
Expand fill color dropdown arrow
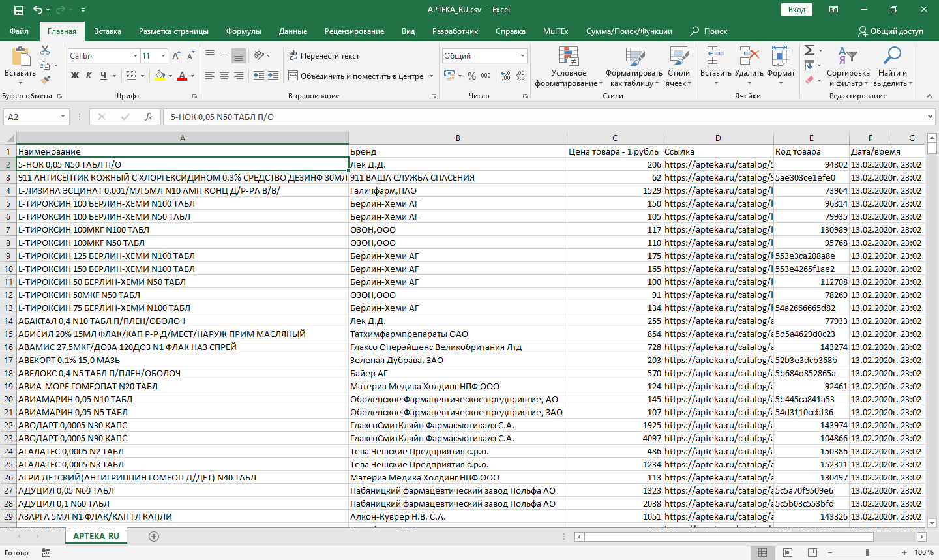coord(171,76)
